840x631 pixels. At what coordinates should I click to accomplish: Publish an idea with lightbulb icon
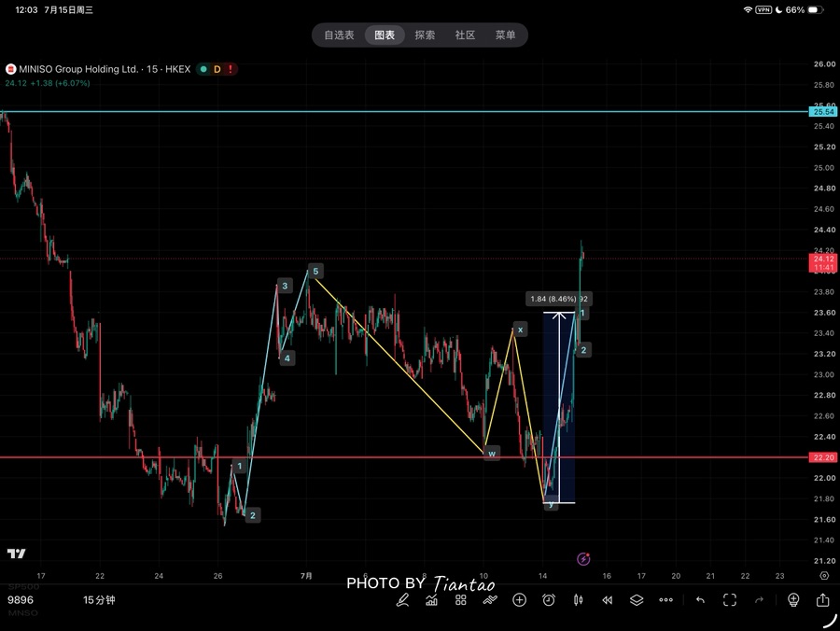(793, 600)
